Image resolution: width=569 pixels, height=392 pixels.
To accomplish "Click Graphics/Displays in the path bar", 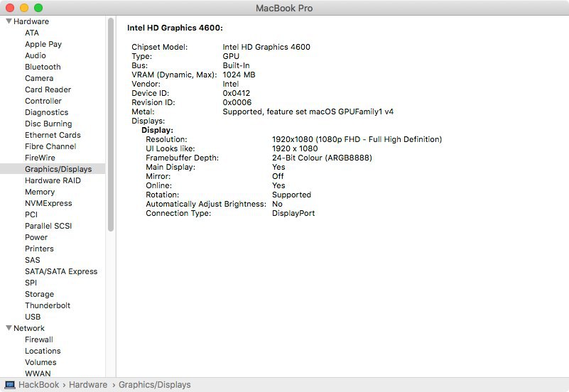I will point(155,385).
